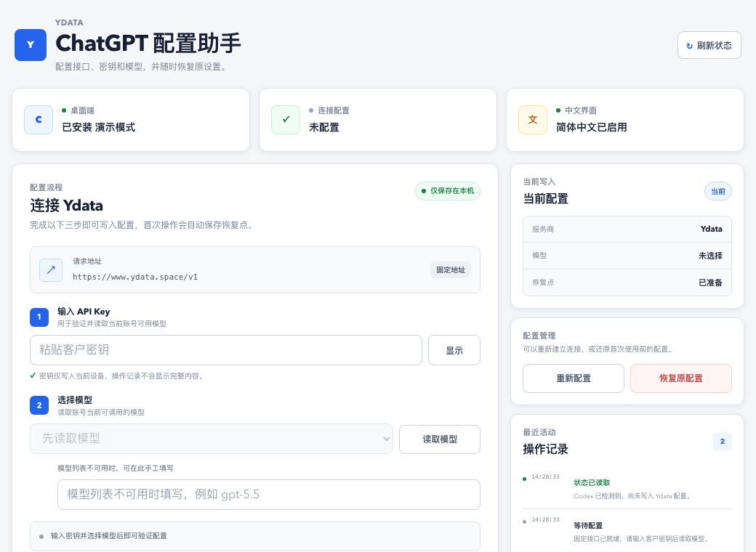Click the 未配置 connection status text
This screenshot has width=756, height=552.
tap(324, 127)
